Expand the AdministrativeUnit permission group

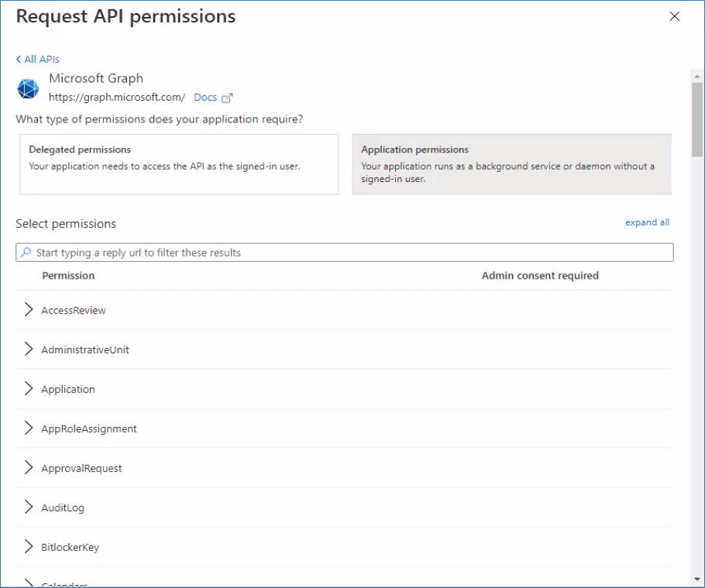[29, 349]
